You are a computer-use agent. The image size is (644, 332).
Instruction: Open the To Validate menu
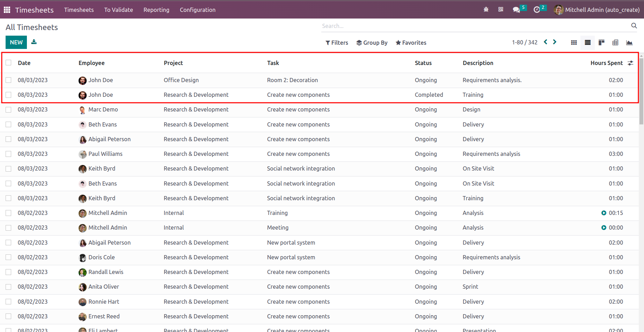pos(118,10)
